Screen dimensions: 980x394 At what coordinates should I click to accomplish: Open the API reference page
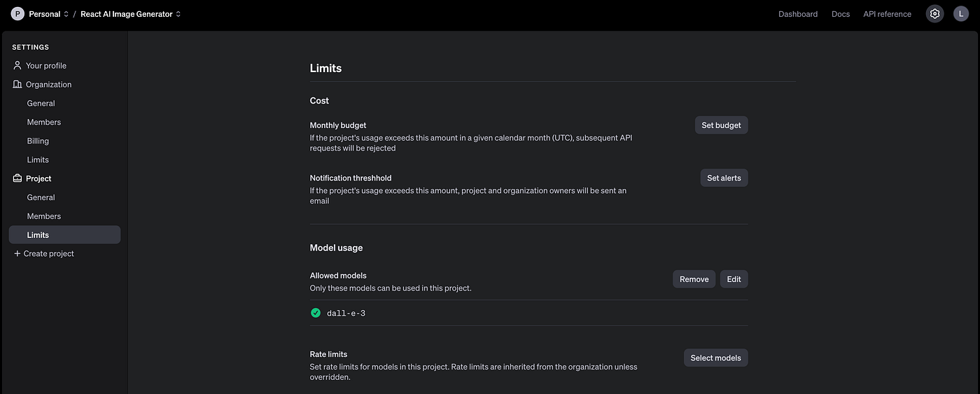[x=887, y=14]
